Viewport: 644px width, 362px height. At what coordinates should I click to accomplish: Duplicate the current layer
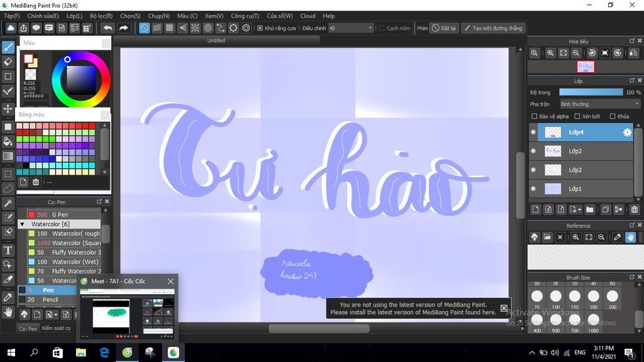click(x=606, y=209)
